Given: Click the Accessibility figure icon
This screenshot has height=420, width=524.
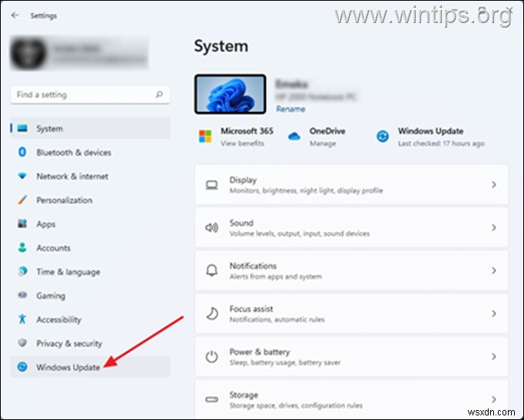Looking at the screenshot, I should pos(22,319).
